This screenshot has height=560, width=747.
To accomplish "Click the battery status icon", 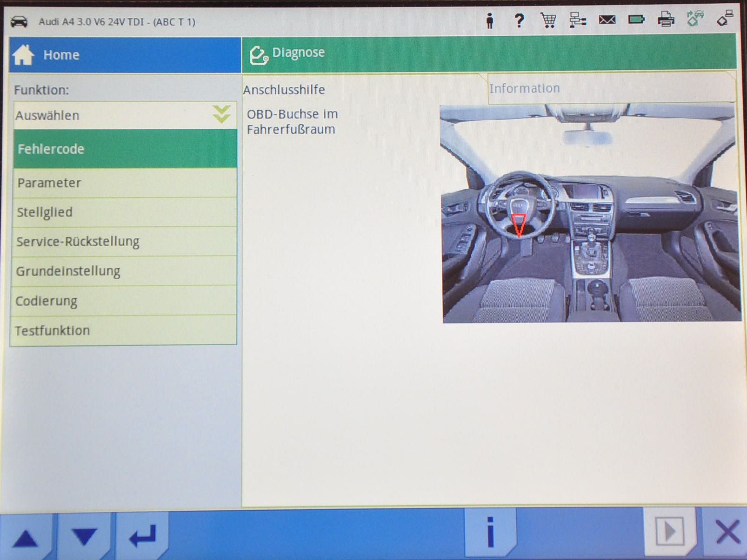I will (636, 20).
